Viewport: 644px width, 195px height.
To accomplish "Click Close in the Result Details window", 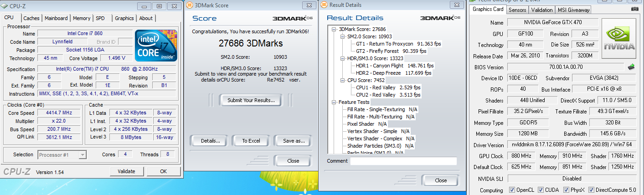I will (x=441, y=180).
